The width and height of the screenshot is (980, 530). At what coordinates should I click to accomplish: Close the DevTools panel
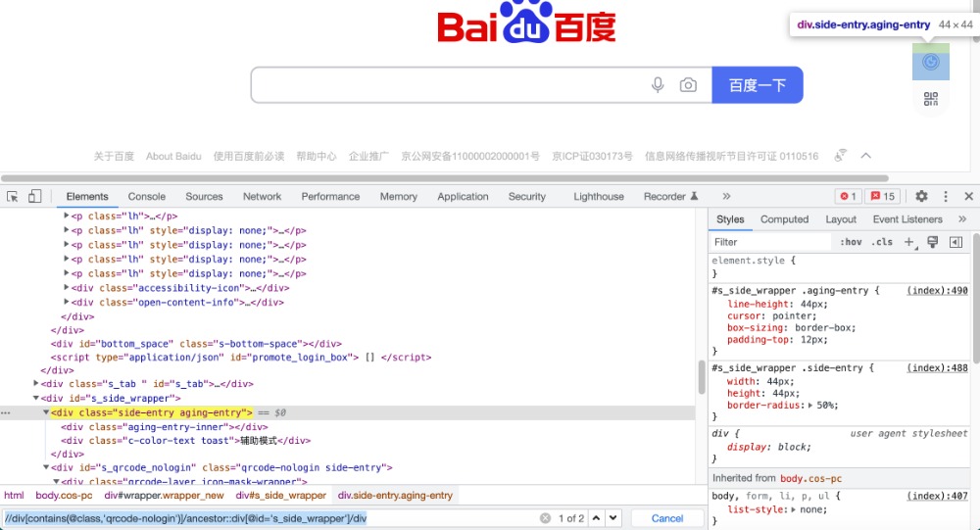969,196
